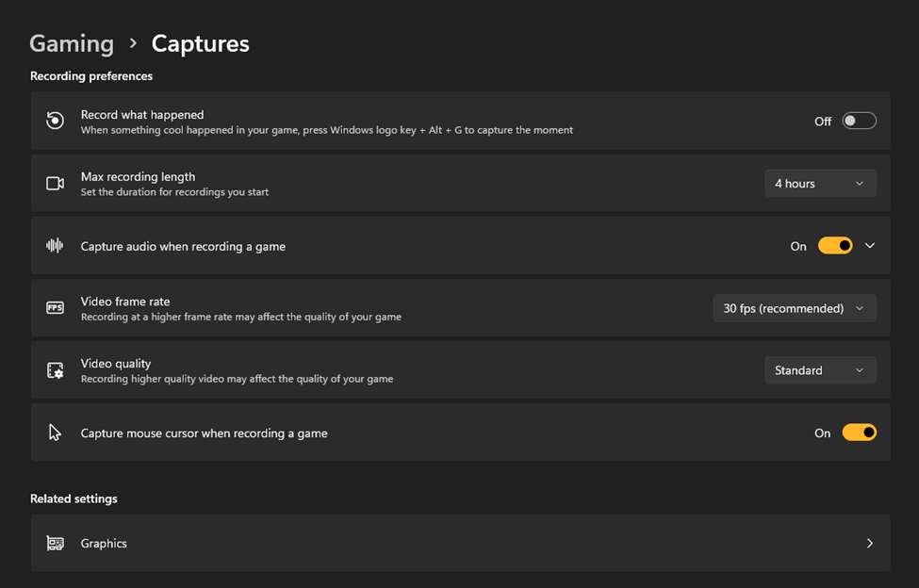Turn off Capture audio when recording toggle
Screen dimensions: 919x588
[835, 246]
